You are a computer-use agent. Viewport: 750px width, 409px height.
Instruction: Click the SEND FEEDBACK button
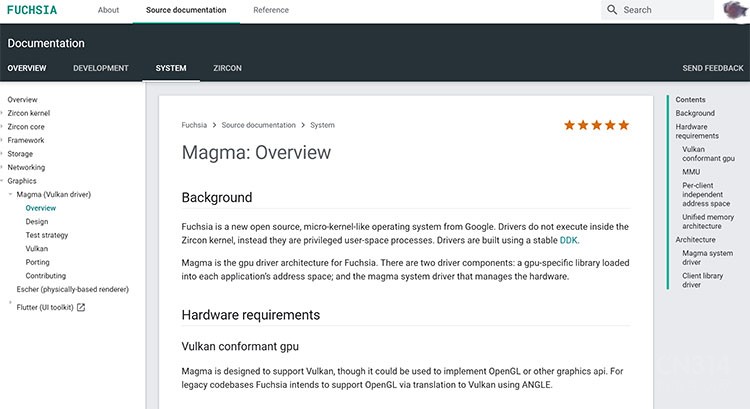pos(713,68)
